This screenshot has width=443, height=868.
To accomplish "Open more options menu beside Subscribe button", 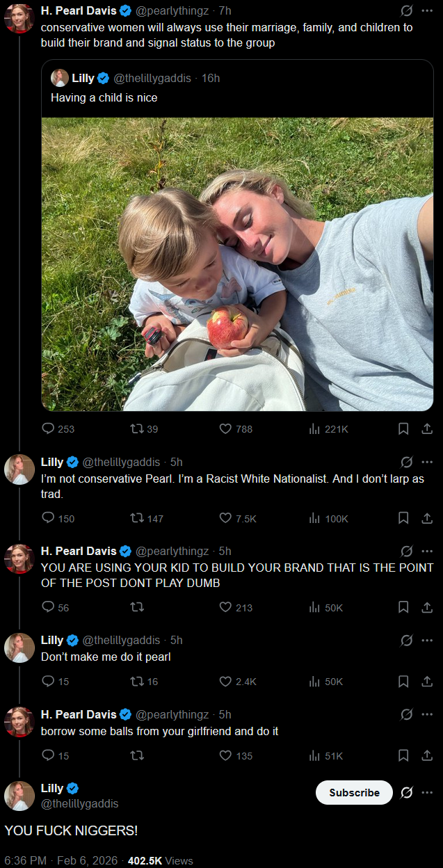I will (x=427, y=792).
